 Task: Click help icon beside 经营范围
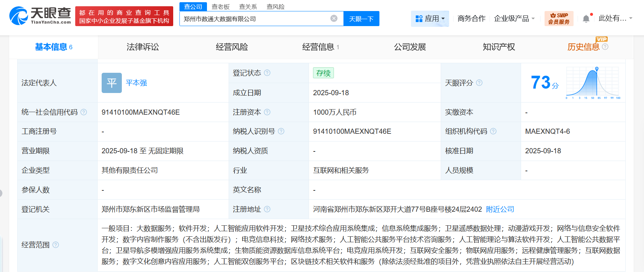pyautogui.click(x=56, y=245)
